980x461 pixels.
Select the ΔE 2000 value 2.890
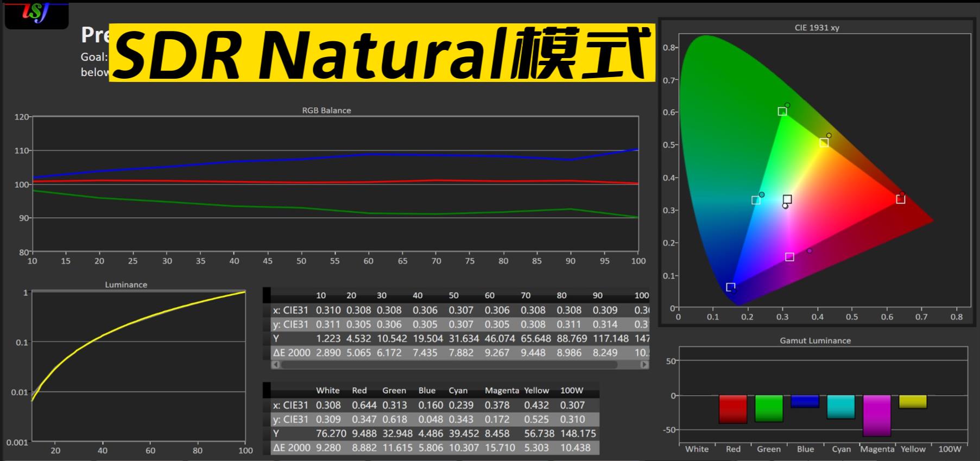point(328,352)
